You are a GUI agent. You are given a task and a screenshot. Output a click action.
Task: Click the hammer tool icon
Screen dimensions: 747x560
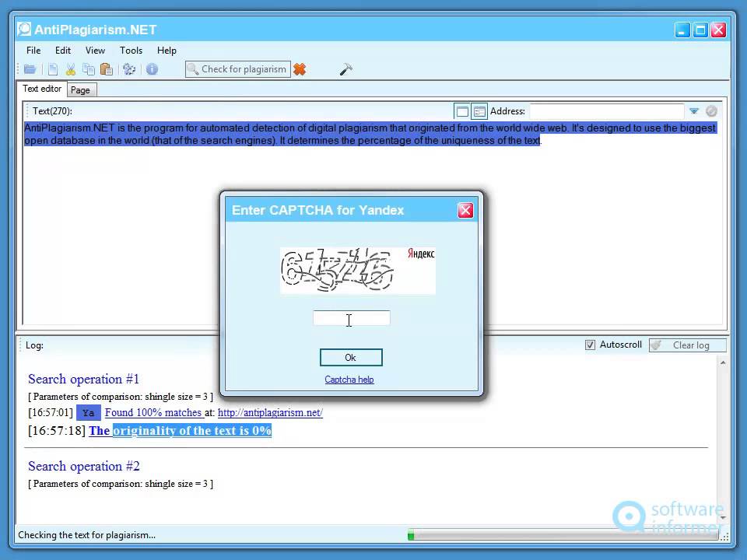[345, 69]
